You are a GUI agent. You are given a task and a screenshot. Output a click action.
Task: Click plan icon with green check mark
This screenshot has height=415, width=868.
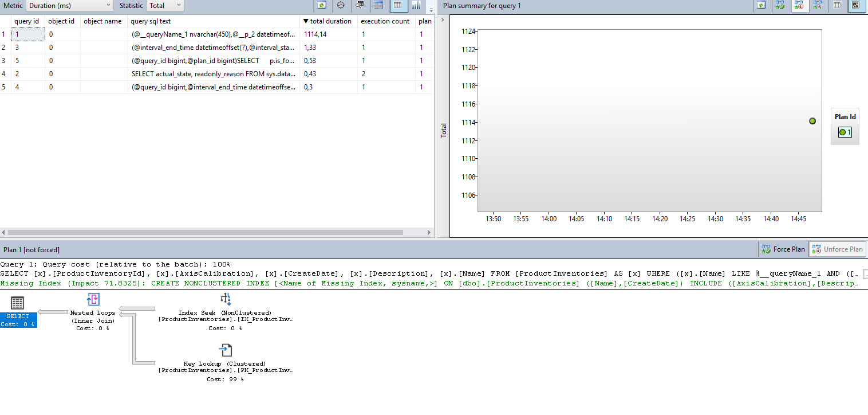pos(780,6)
